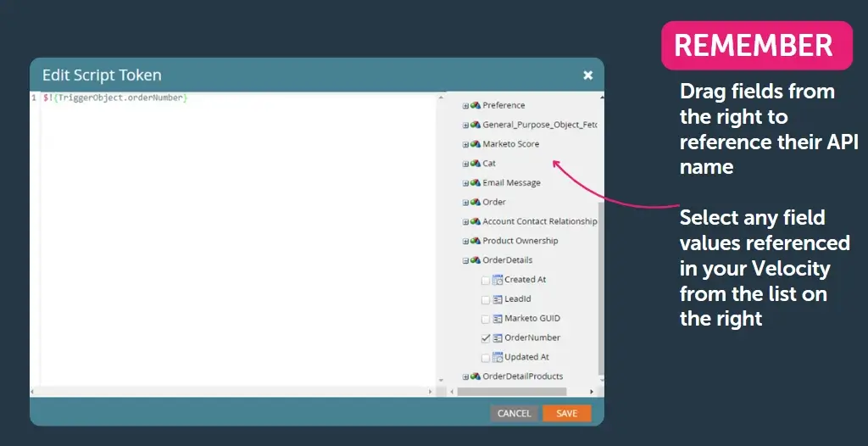This screenshot has height=446, width=868.
Task: Click the Order object icon
Action: click(475, 202)
